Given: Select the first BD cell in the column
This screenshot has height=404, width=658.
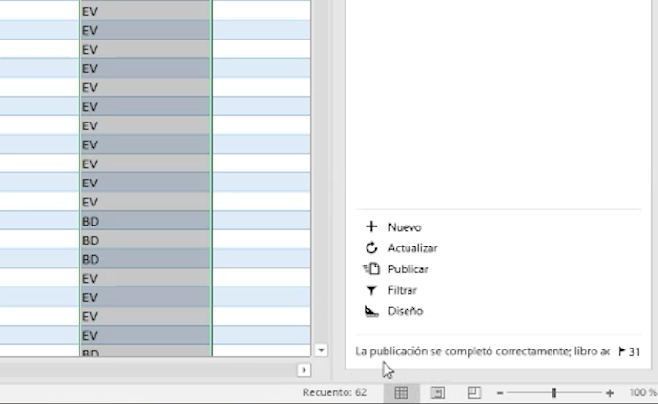Looking at the screenshot, I should [x=145, y=221].
